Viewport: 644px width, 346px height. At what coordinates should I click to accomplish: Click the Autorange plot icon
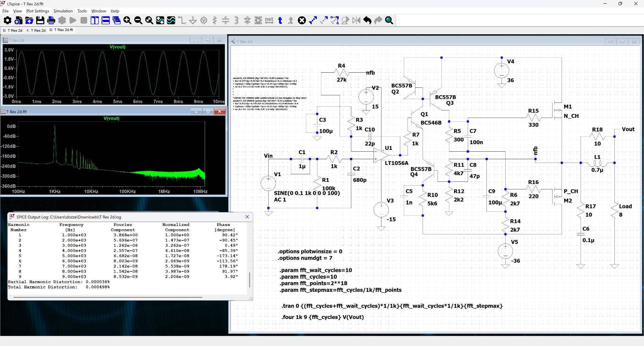(x=160, y=20)
